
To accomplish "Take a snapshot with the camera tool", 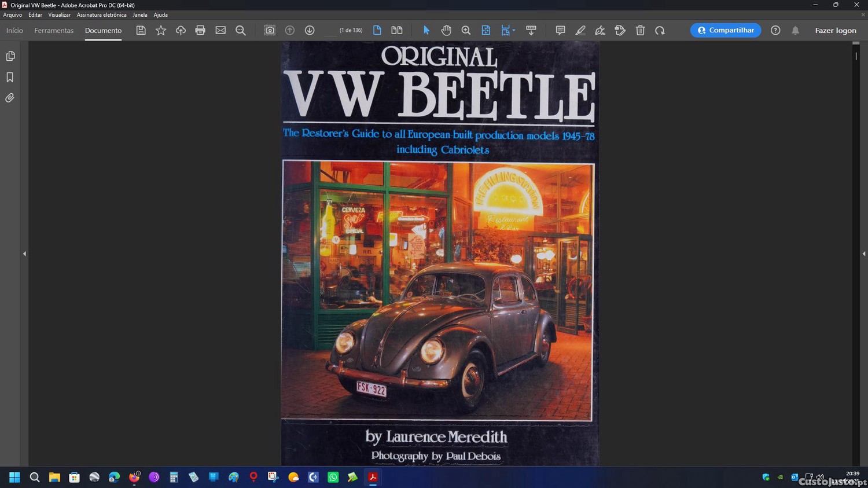I will pos(270,30).
